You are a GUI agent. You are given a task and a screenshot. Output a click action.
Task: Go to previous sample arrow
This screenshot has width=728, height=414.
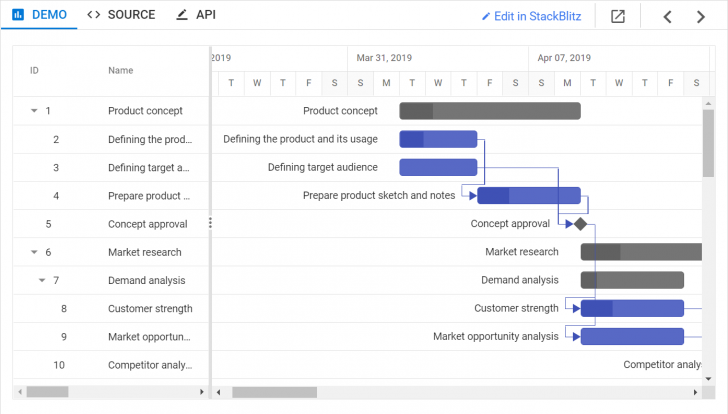668,16
